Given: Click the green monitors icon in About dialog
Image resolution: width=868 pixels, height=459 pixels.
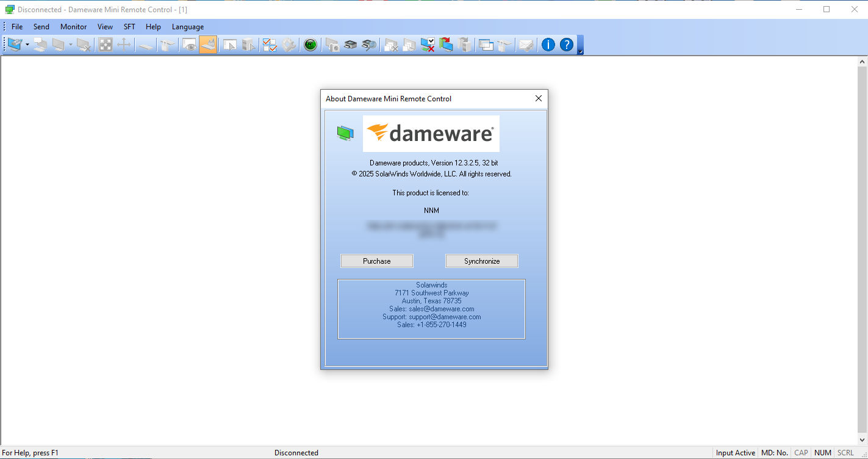Looking at the screenshot, I should pos(345,133).
